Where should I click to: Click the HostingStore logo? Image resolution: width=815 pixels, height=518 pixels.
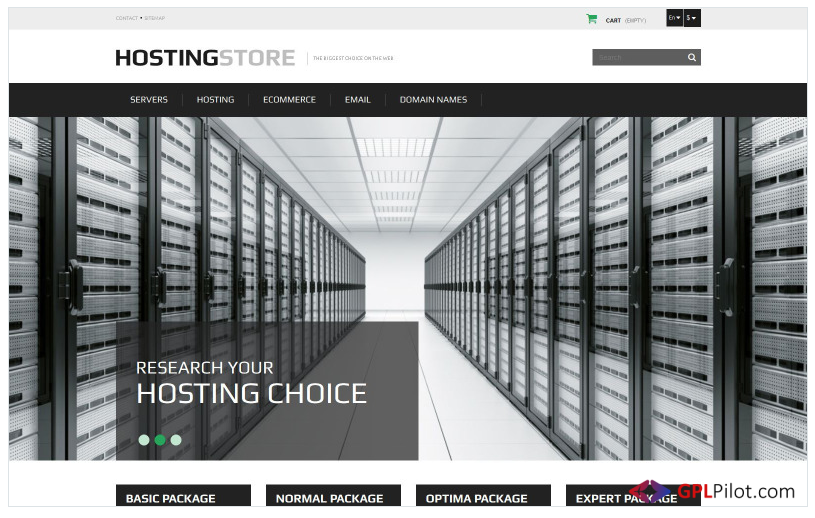click(205, 58)
